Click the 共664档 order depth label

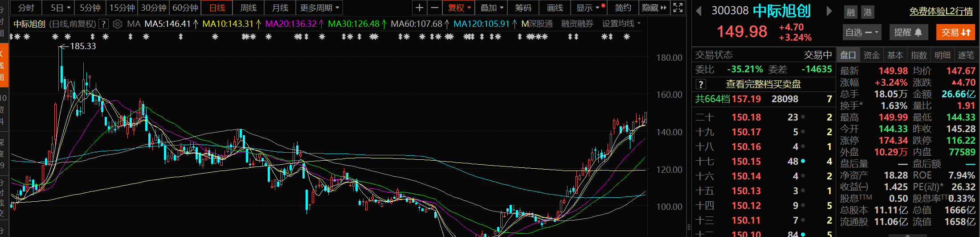713,99
